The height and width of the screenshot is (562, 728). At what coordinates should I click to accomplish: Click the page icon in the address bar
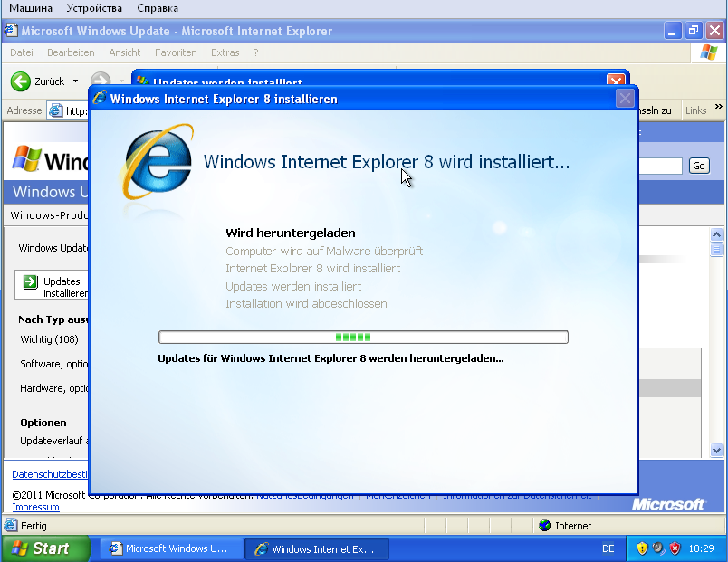coord(56,110)
